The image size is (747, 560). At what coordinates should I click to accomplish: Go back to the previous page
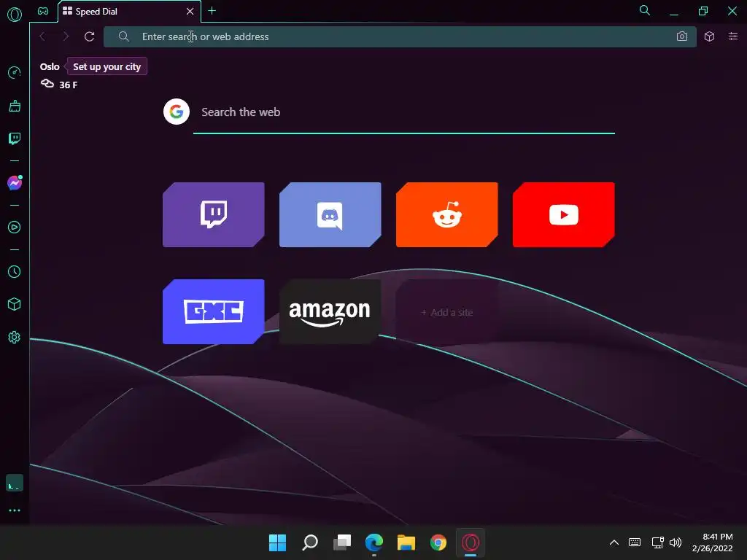[x=42, y=36]
